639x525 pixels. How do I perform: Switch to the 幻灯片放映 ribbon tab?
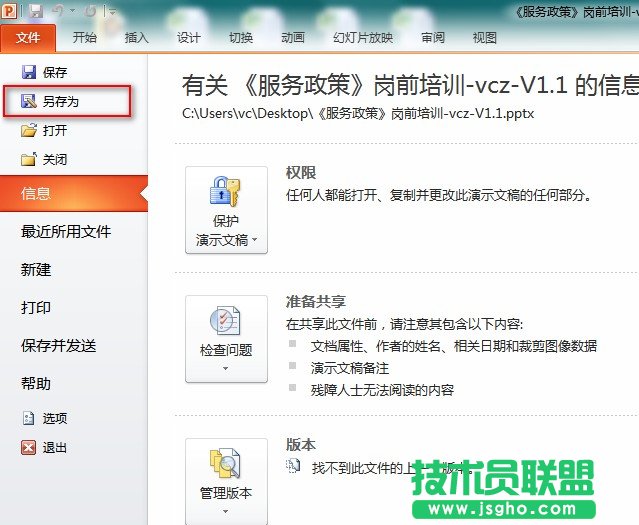363,38
